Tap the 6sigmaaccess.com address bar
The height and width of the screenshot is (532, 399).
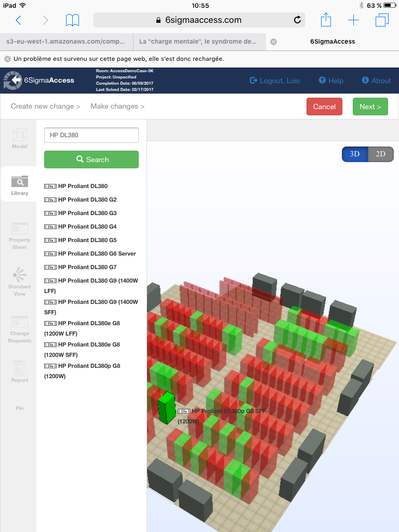199,20
